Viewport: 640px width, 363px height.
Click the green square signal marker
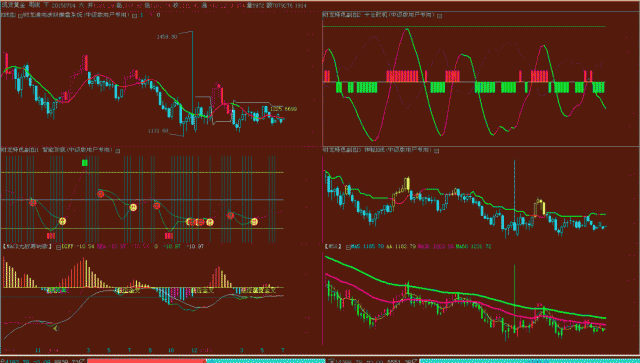(84, 163)
